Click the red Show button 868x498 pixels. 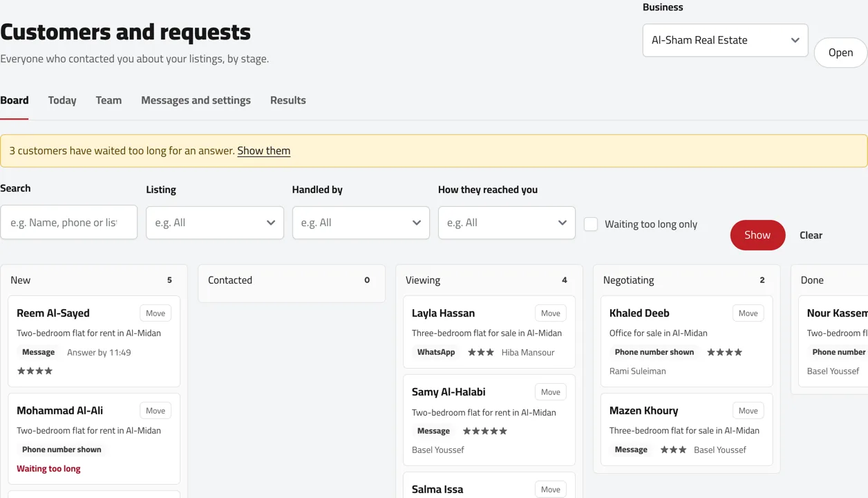coord(757,235)
